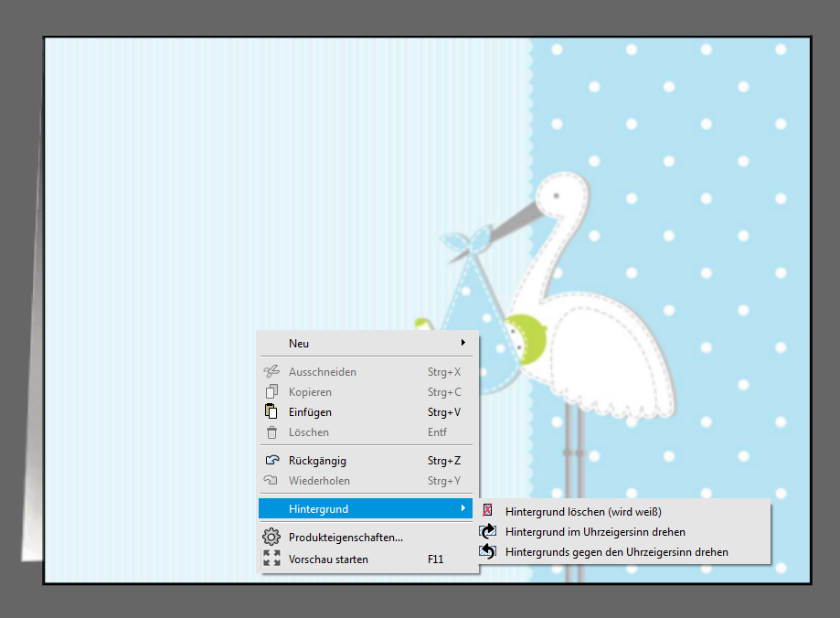The height and width of the screenshot is (618, 840).
Task: Select Kopieren in the context menu
Action: point(366,392)
